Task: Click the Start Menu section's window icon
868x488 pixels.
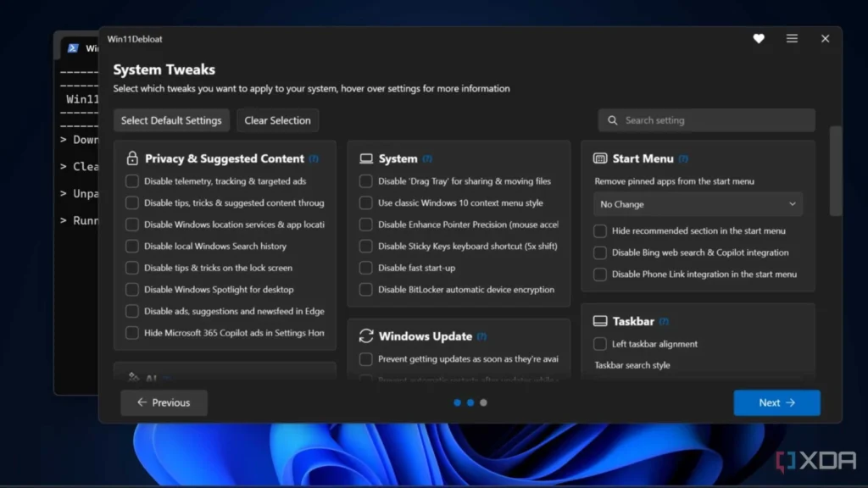Action: tap(598, 158)
